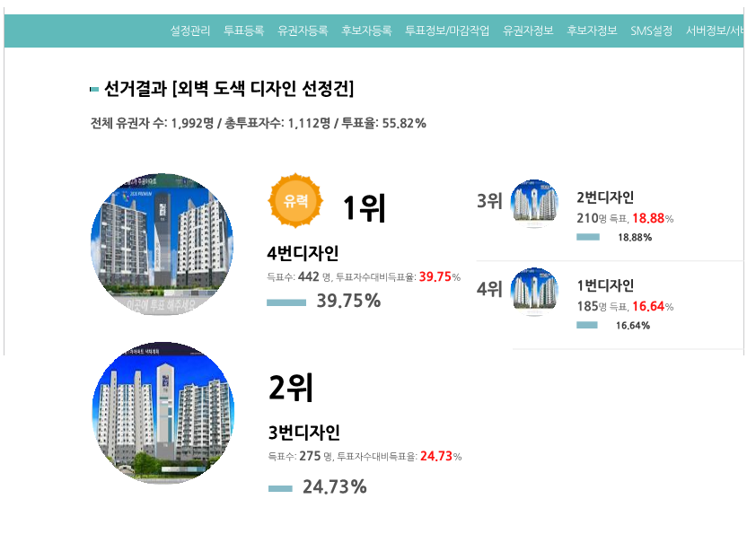Click the 선거결과 section heading bullet icon
Viewport: 756px width, 534px height.
pos(94,89)
